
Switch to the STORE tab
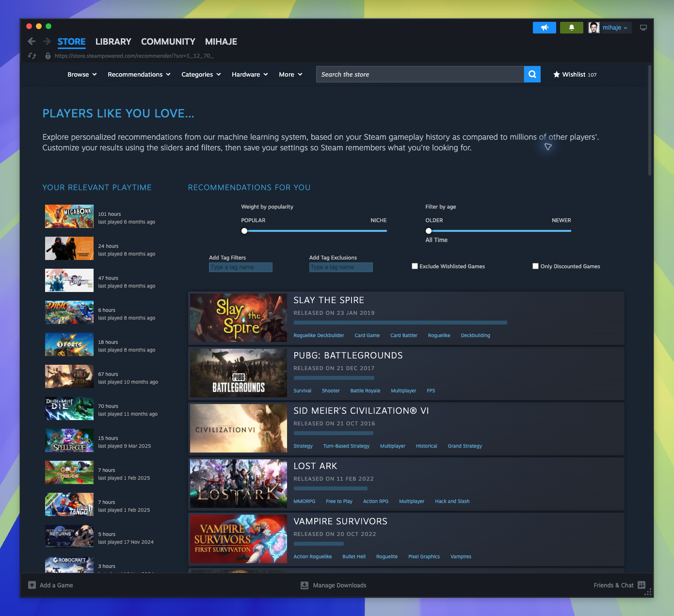(72, 42)
